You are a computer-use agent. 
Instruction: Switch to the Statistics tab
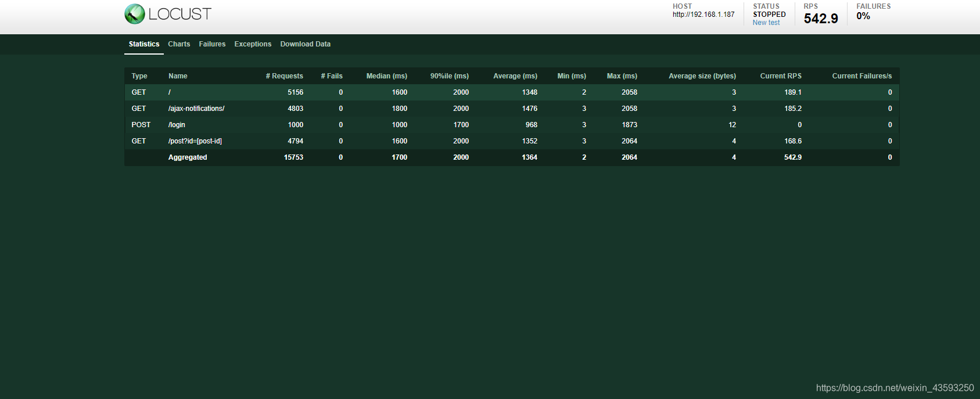pyautogui.click(x=144, y=44)
